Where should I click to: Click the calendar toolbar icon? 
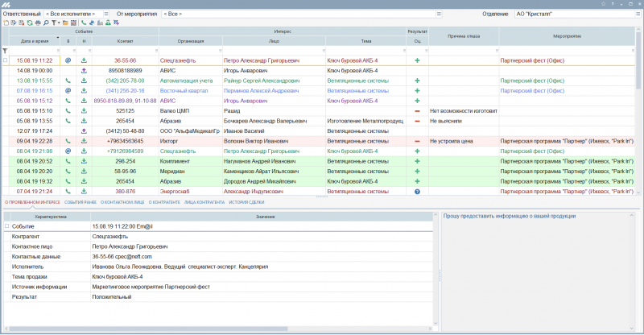click(73, 23)
